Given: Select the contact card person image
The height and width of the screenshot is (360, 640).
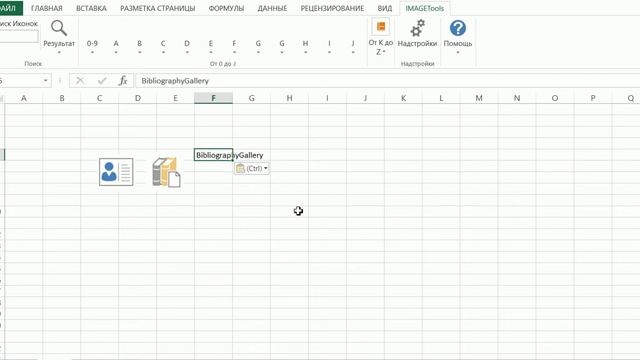Looking at the screenshot, I should [116, 172].
